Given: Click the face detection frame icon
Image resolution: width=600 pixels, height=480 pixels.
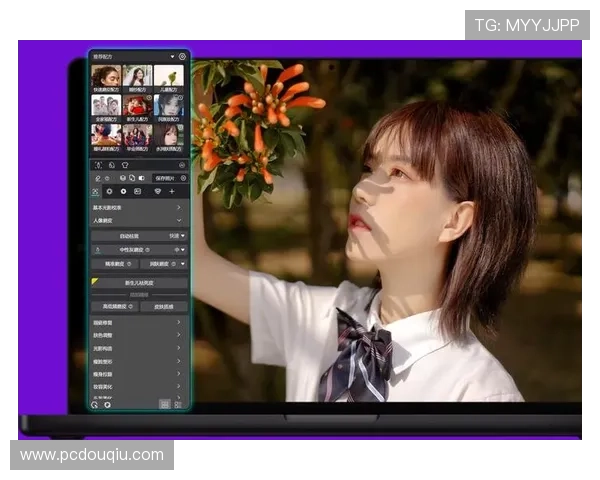Looking at the screenshot, I should coord(97,164).
